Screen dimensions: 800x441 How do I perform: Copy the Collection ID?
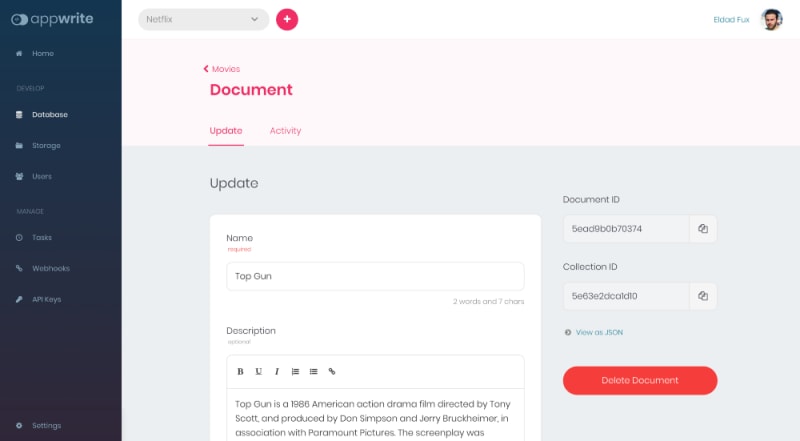703,296
